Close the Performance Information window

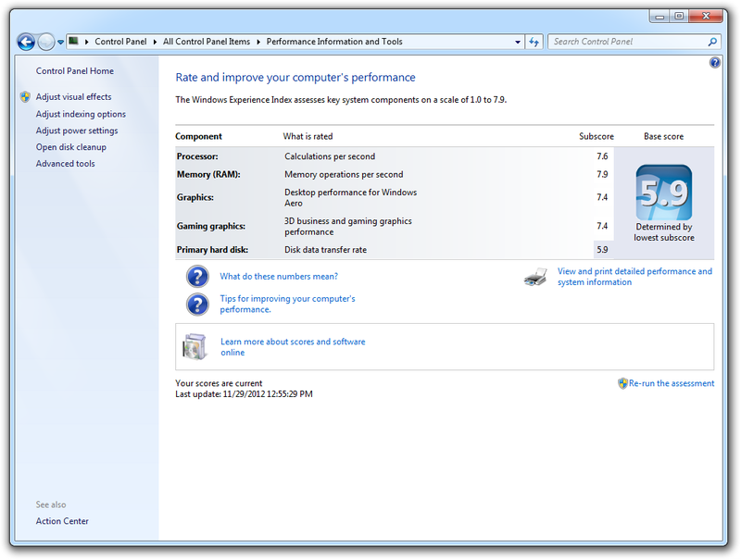click(x=706, y=16)
